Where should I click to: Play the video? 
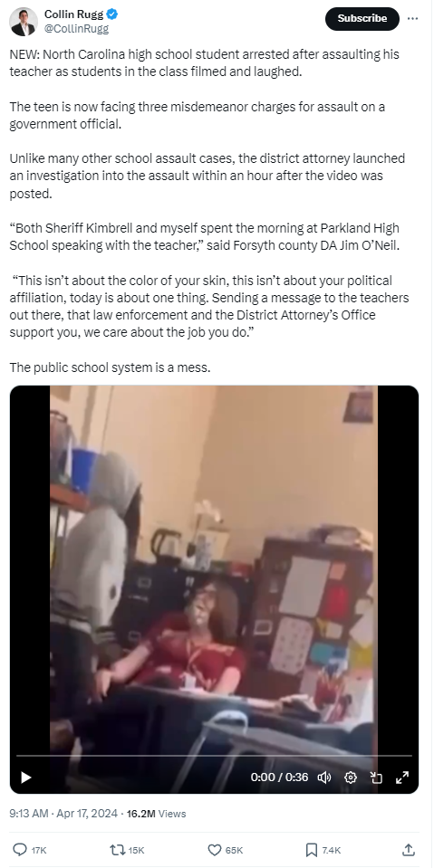[26, 777]
